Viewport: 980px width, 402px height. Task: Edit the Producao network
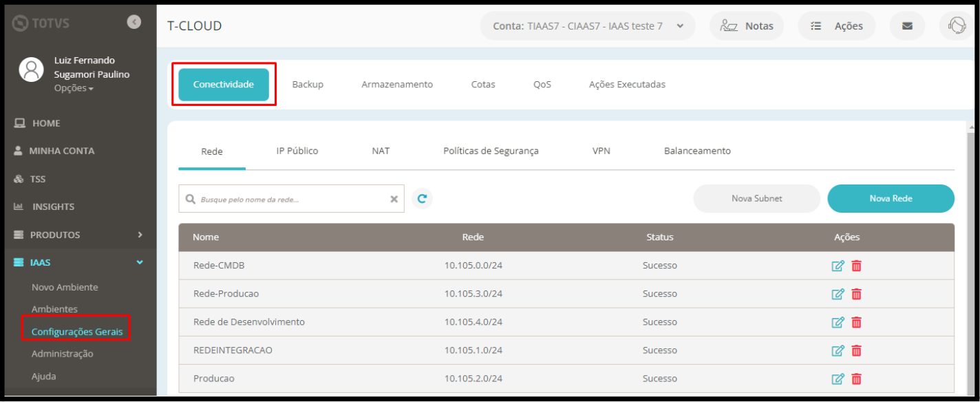(x=838, y=379)
